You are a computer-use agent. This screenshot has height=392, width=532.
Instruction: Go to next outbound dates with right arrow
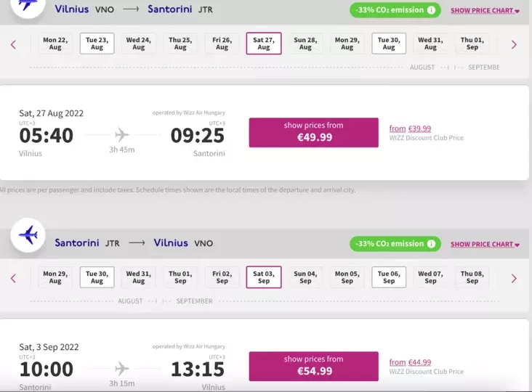click(514, 44)
